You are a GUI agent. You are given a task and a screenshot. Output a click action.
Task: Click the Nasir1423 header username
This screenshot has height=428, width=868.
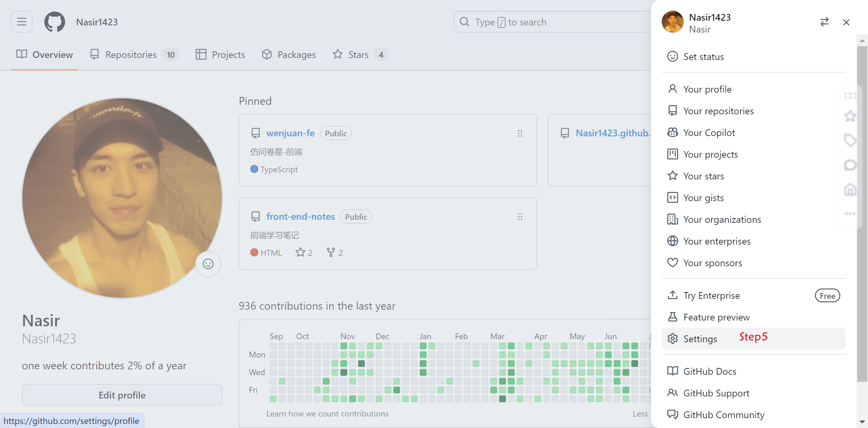point(97,22)
